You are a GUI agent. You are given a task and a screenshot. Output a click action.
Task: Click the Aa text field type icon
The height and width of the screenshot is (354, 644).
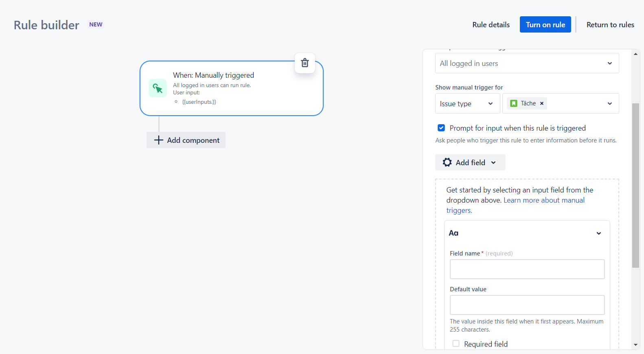pyautogui.click(x=453, y=233)
